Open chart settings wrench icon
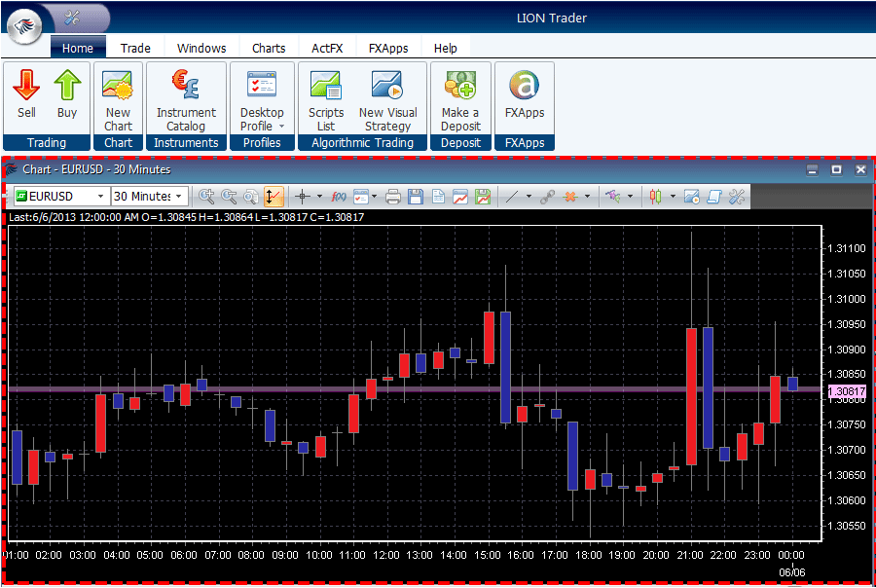Viewport: 876px width, 588px height. 737,197
